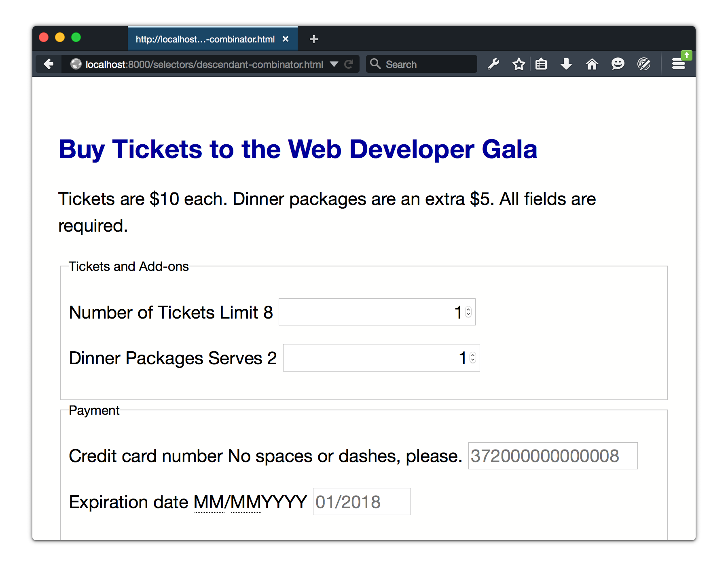Click into the browser Search box

click(x=429, y=64)
